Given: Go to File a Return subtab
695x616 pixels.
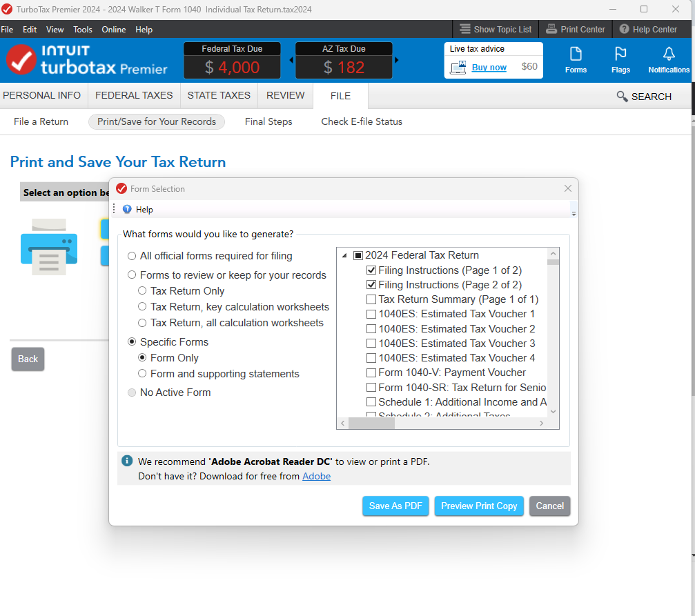Looking at the screenshot, I should click(41, 121).
